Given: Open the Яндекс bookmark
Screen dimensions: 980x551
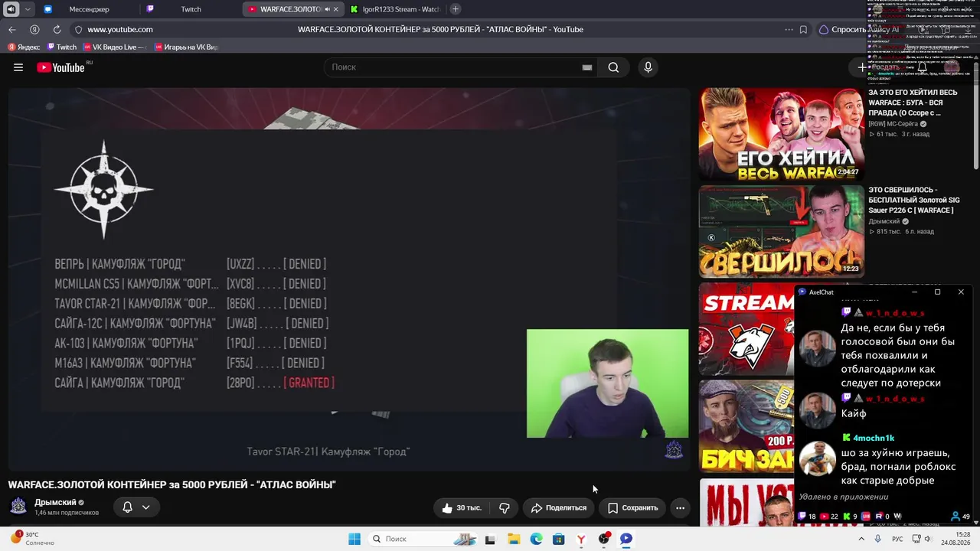Looking at the screenshot, I should [x=24, y=47].
